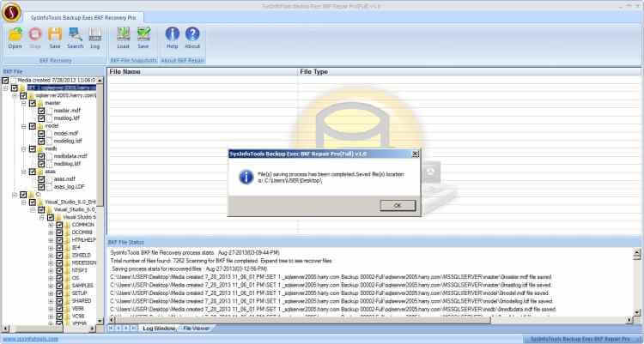Click the master folder icon in tree

tap(40, 103)
